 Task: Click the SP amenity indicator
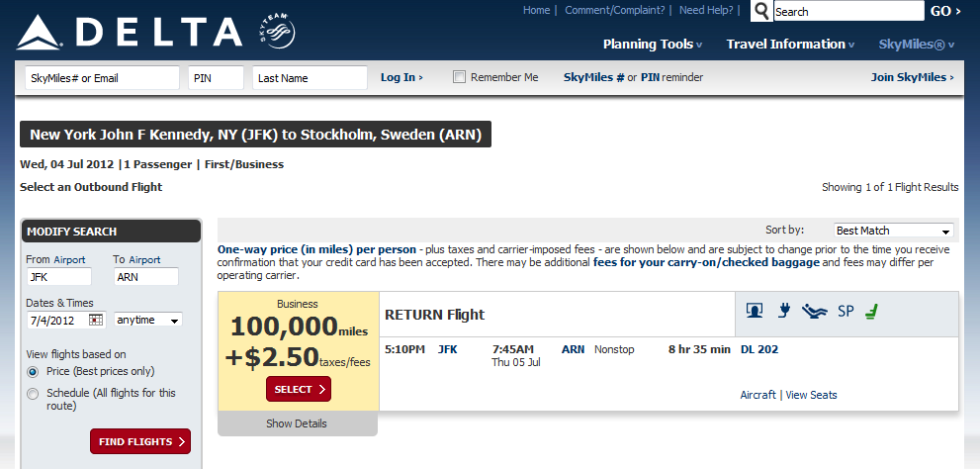845,312
